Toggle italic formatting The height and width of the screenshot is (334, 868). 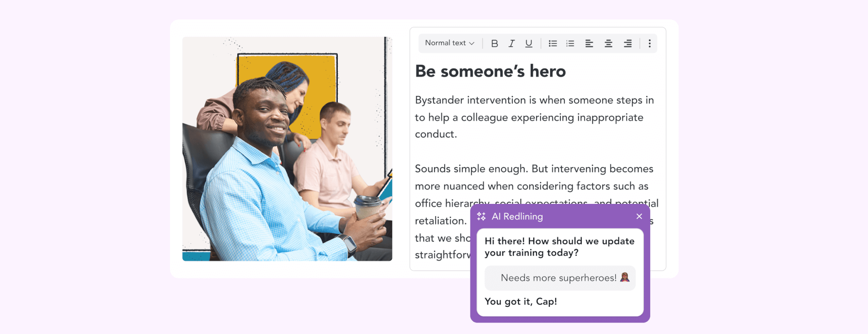pyautogui.click(x=512, y=43)
